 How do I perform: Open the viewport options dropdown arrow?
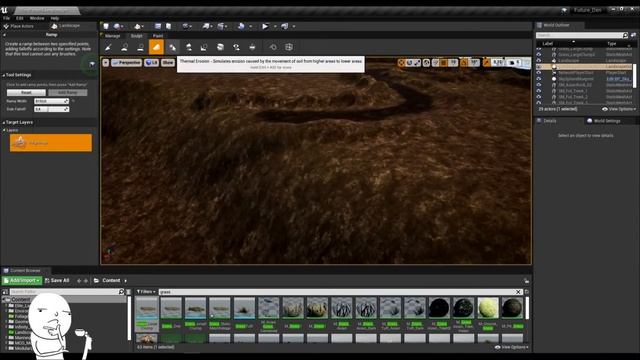click(x=106, y=62)
